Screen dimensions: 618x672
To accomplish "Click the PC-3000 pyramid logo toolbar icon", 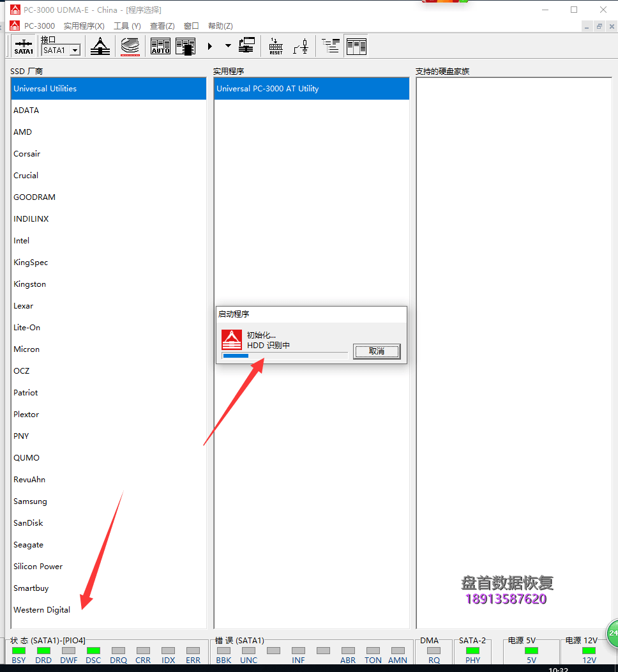I will click(x=100, y=46).
